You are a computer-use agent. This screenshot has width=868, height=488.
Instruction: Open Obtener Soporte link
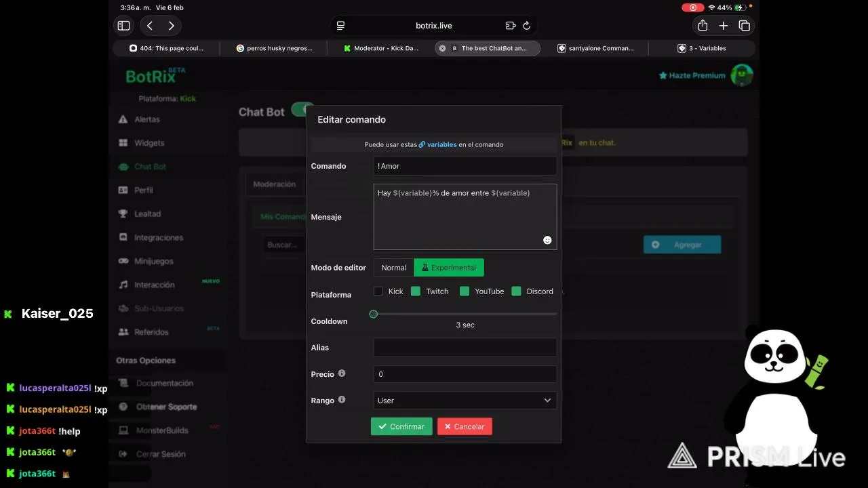point(166,407)
